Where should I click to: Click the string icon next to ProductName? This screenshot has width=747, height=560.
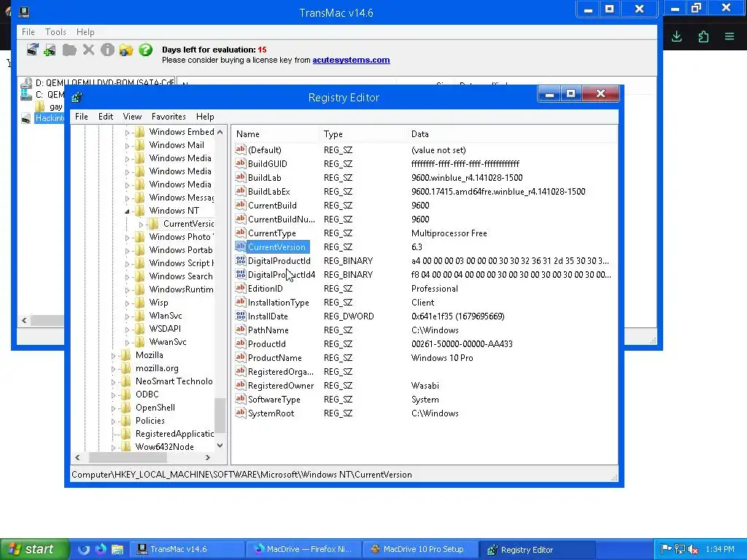240,357
